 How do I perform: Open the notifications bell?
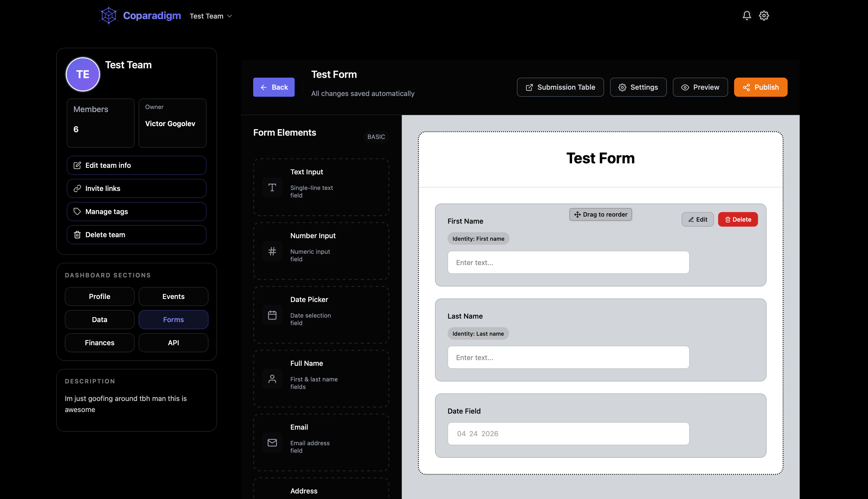click(x=747, y=15)
